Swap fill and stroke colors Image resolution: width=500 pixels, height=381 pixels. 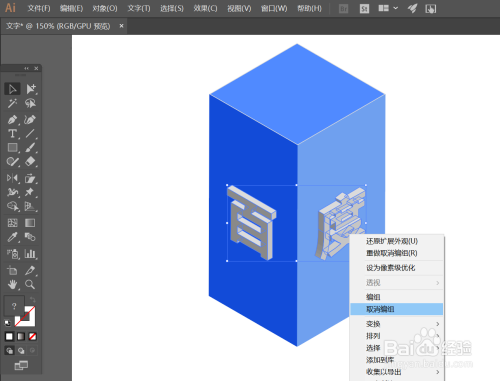[x=32, y=300]
